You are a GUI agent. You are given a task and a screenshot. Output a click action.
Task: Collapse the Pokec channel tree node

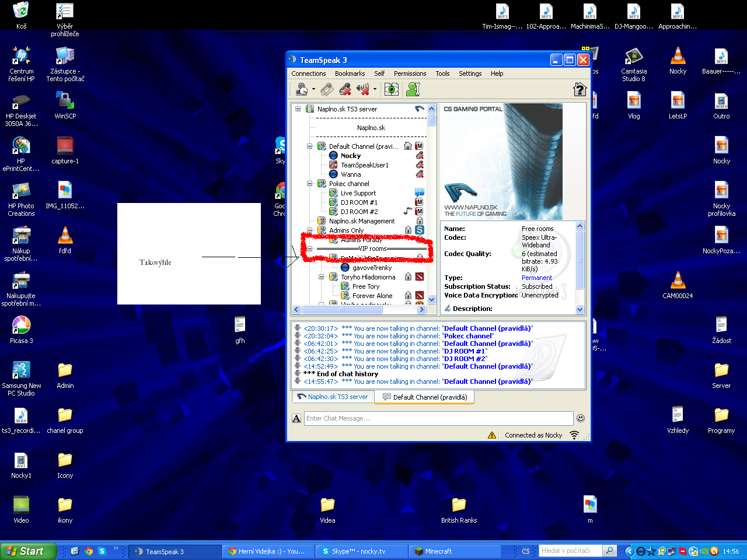coord(310,184)
